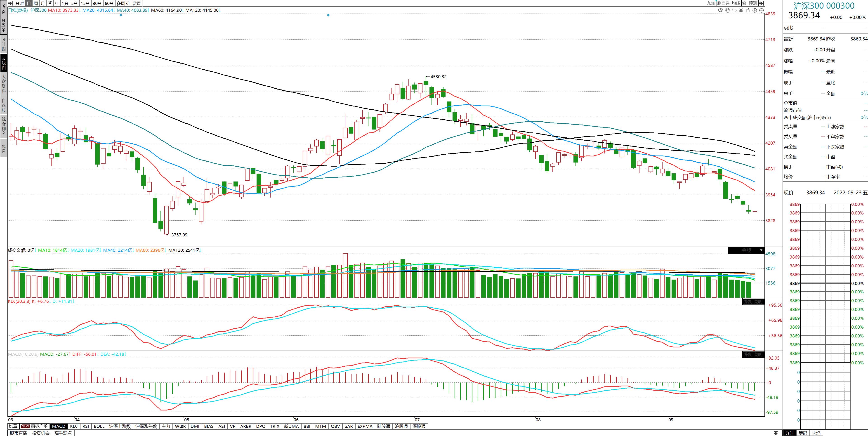Viewport: 868px width, 436px height.
Task: Select the hand pan tool
Action: (x=727, y=10)
